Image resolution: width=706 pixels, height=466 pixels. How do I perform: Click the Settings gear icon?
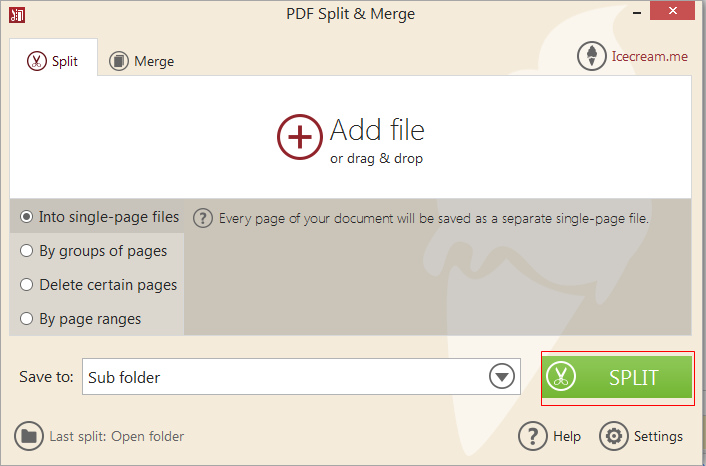click(614, 436)
